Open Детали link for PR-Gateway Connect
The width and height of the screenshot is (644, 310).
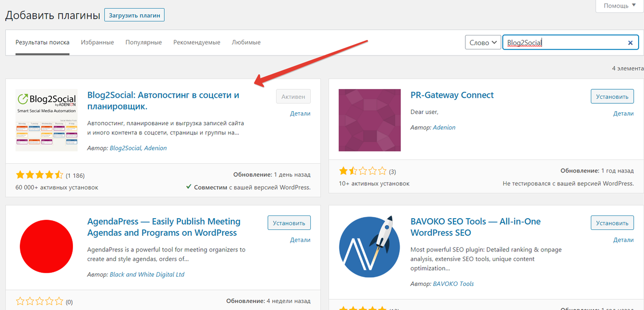tap(624, 113)
